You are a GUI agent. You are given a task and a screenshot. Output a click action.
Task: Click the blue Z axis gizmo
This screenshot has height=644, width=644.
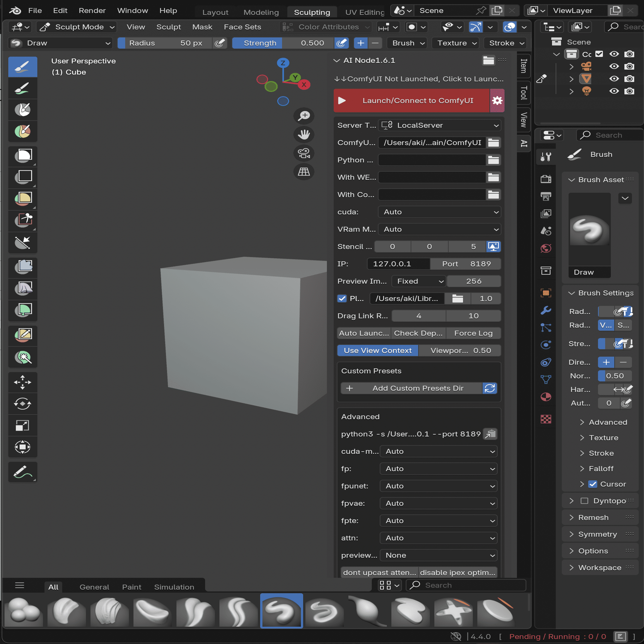[283, 63]
